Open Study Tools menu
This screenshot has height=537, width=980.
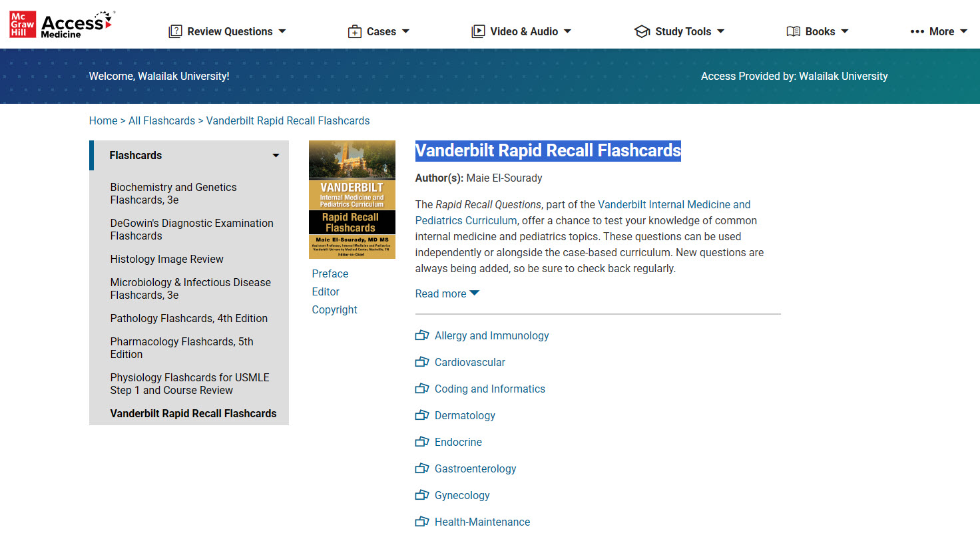pyautogui.click(x=679, y=31)
